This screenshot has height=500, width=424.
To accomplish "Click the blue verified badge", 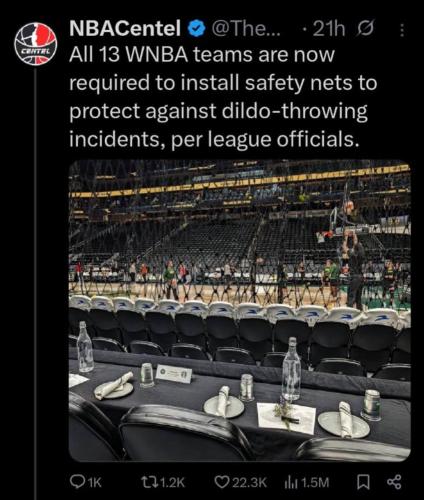I will 197,29.
